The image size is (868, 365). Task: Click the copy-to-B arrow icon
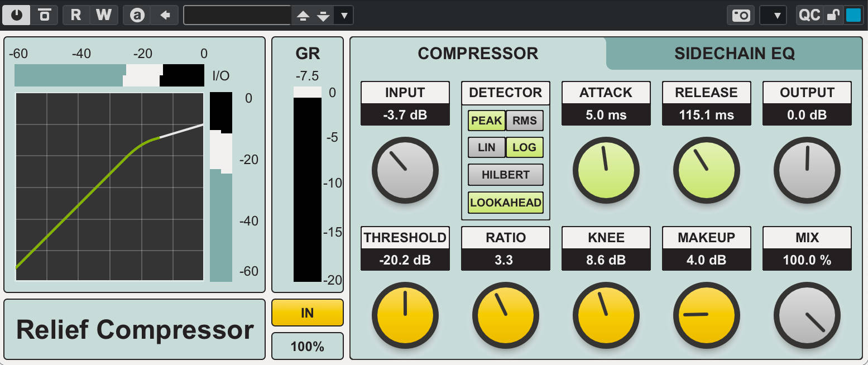166,15
